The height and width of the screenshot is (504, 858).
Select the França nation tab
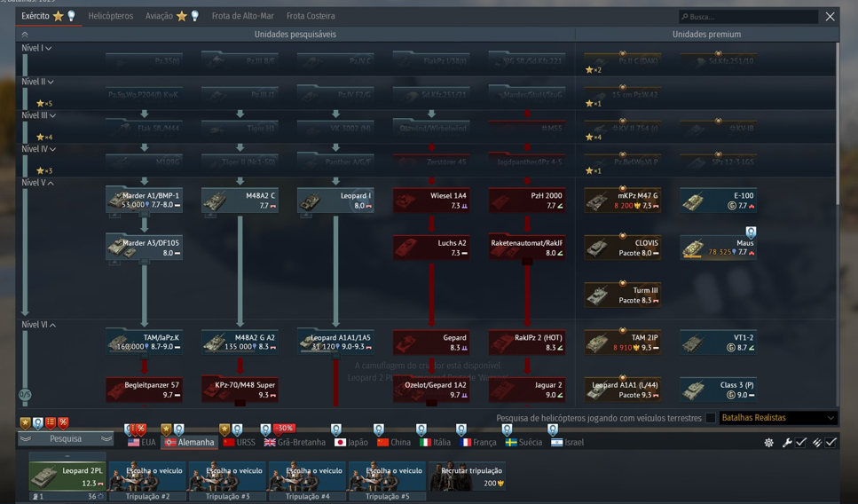coord(479,442)
